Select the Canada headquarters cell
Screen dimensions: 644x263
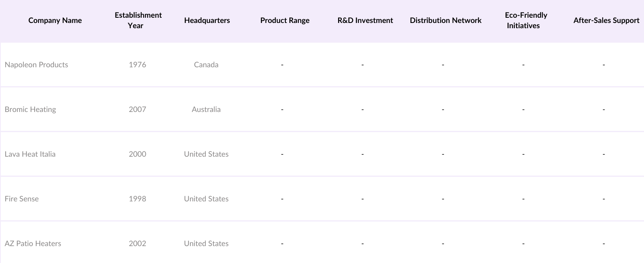point(206,65)
